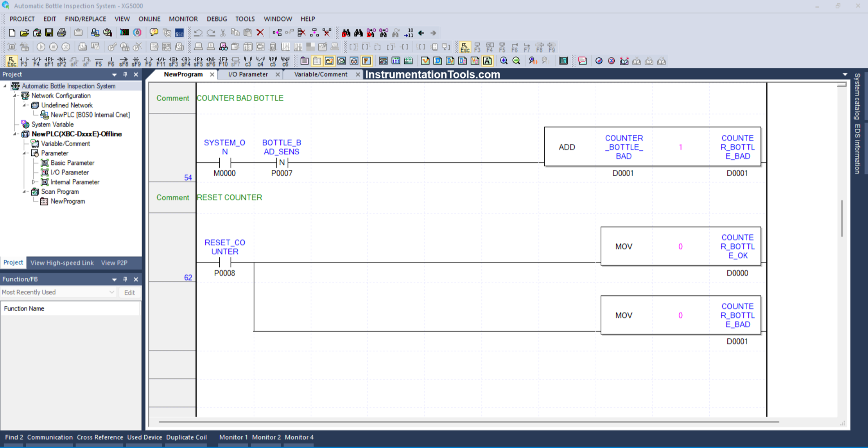Open the DEBUG menu
This screenshot has height=448, width=868.
coord(217,19)
